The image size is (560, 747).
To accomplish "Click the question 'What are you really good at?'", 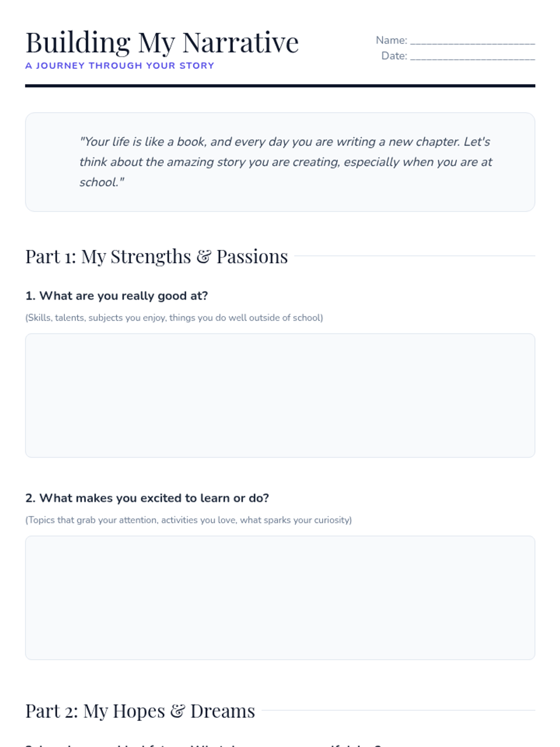I will tap(117, 296).
